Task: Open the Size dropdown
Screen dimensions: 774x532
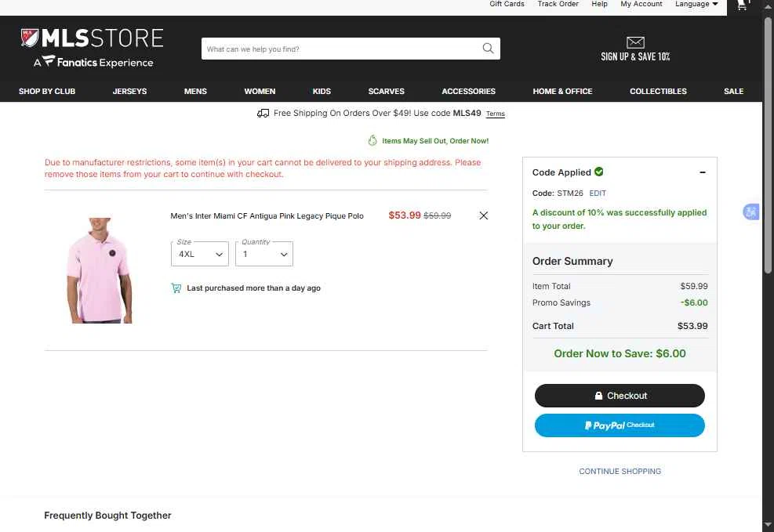Action: pos(200,254)
